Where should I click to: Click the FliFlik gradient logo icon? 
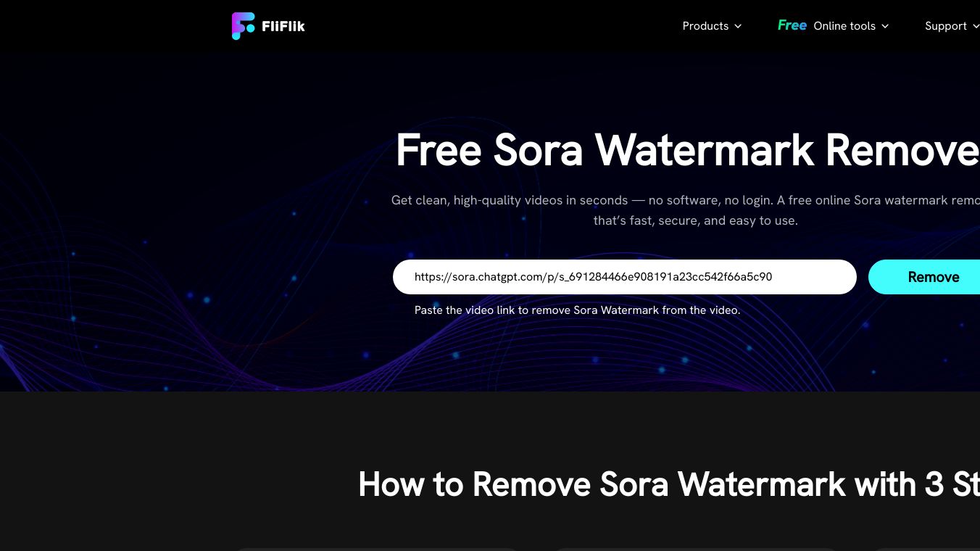(x=243, y=26)
